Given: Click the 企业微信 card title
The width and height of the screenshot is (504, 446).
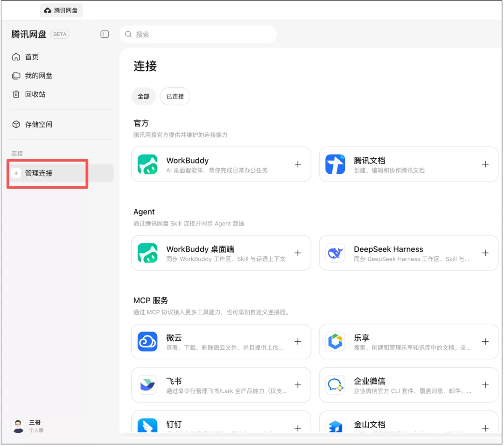Looking at the screenshot, I should tap(370, 382).
